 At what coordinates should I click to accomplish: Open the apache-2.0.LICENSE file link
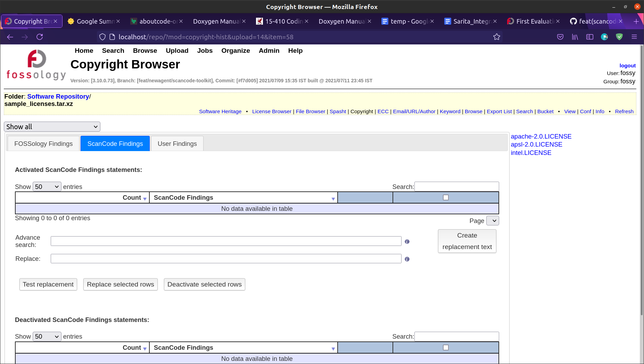pos(541,136)
